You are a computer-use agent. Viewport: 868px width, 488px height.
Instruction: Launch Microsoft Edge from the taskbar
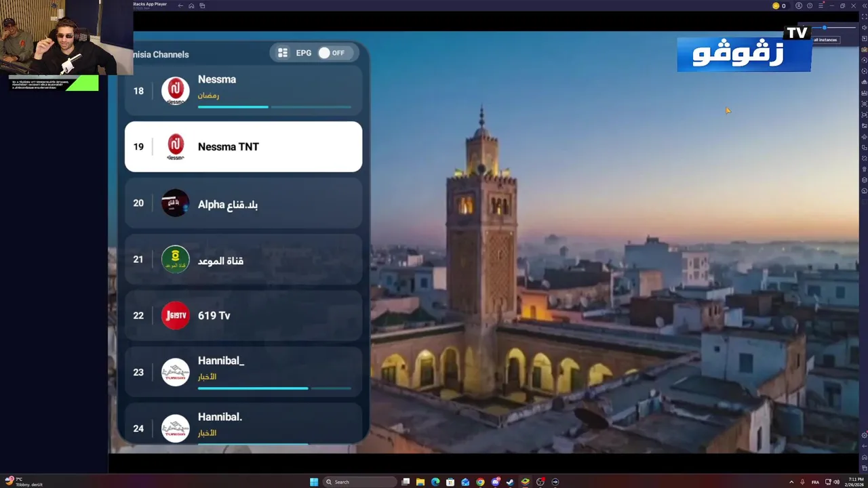click(435, 482)
